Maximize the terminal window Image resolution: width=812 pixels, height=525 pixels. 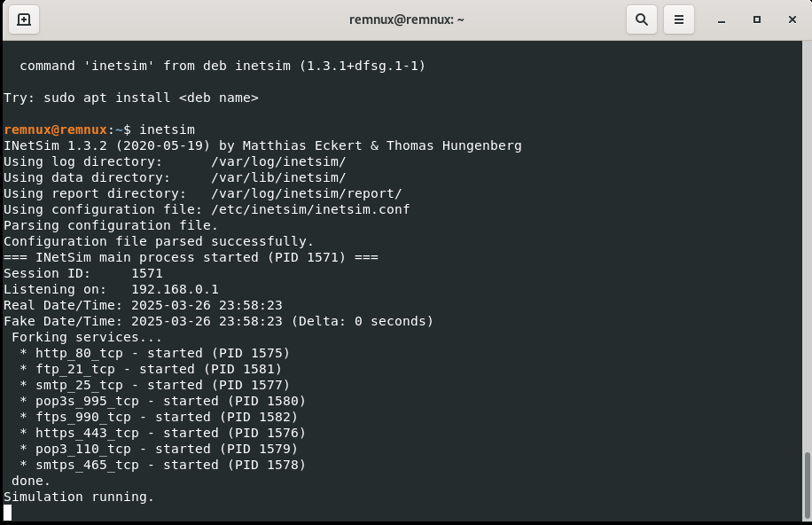click(757, 19)
